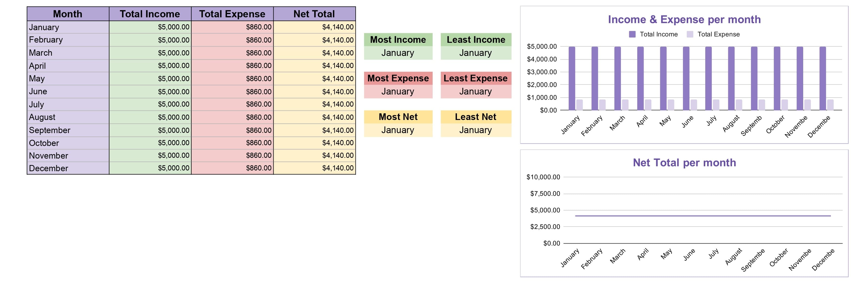Screen dimensions: 868x285
Task: Select September's Total Income cell
Action: click(150, 130)
